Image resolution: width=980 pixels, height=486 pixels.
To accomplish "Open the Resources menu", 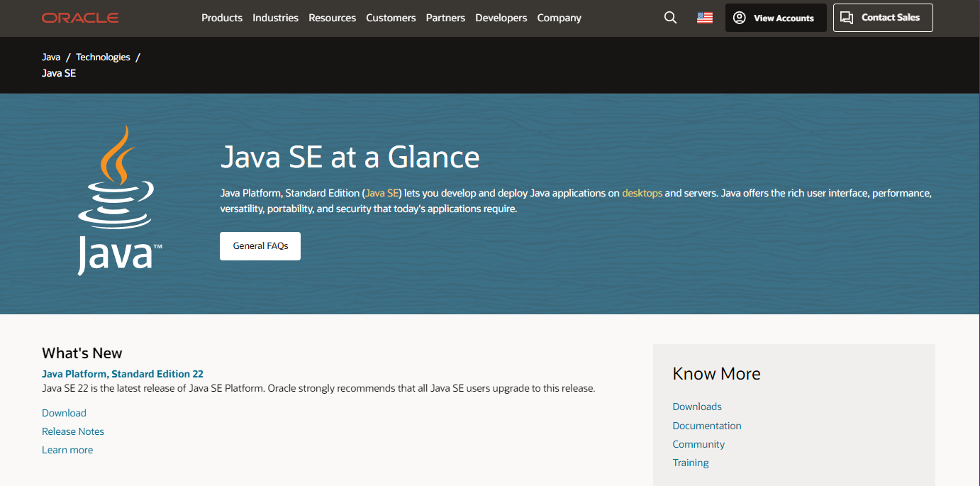I will 332,18.
